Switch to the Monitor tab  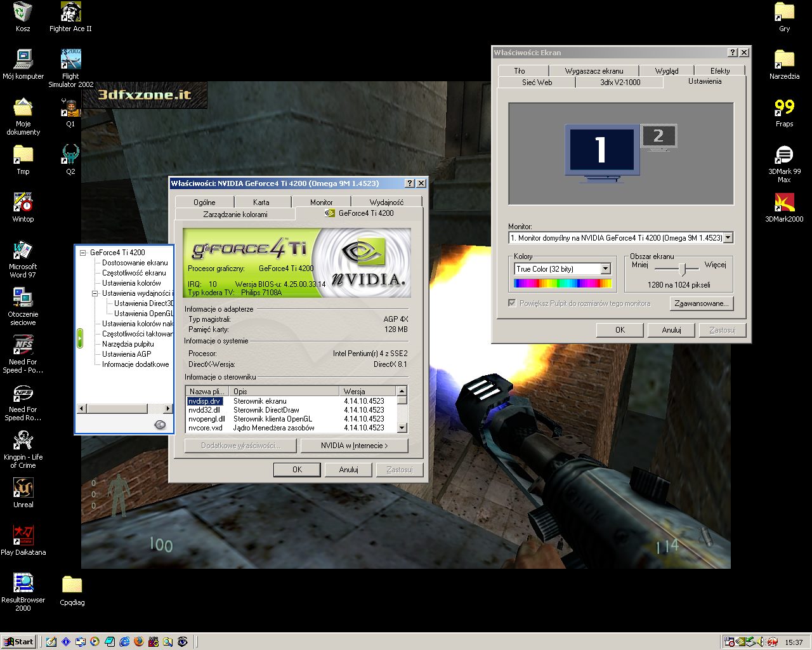[320, 201]
